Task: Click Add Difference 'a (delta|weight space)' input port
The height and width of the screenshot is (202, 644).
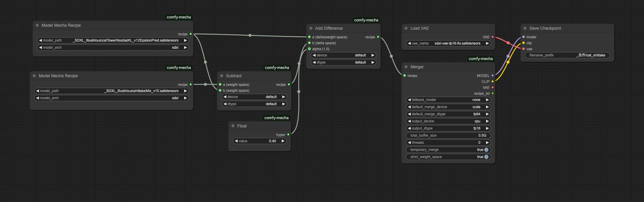Action: coord(309,37)
